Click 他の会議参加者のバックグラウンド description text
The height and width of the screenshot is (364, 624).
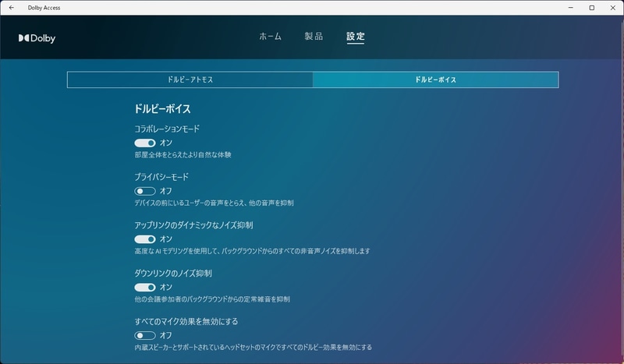(212, 299)
